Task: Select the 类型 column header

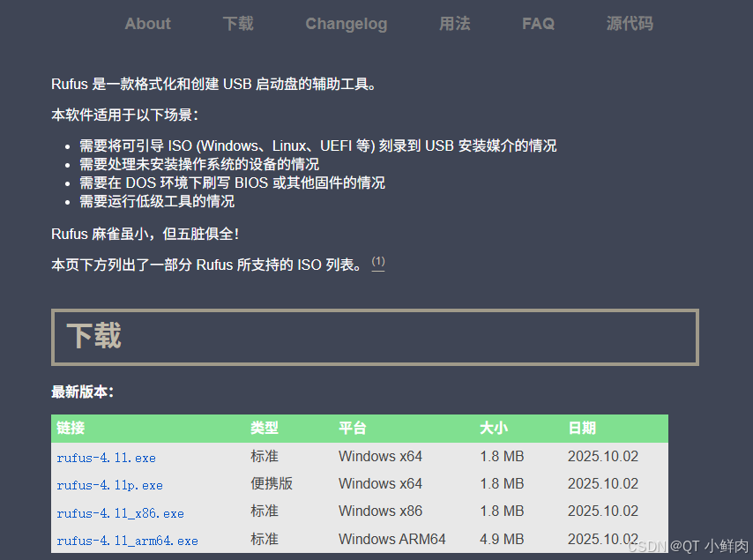Action: 265,428
